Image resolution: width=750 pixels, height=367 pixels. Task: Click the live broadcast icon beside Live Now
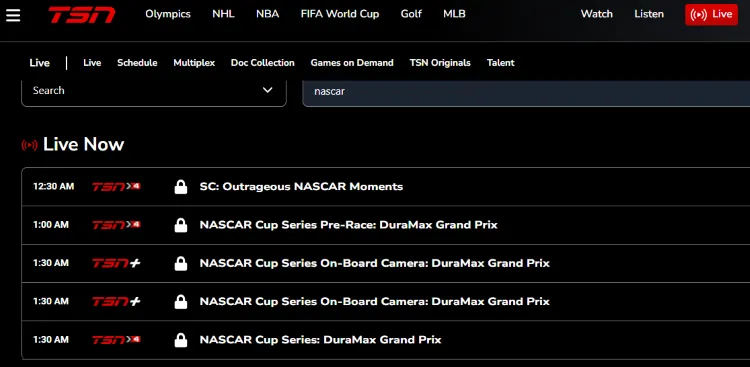coord(29,145)
